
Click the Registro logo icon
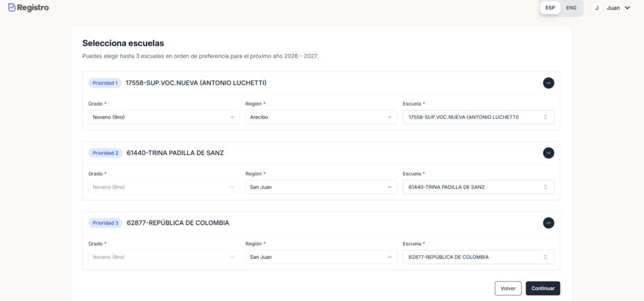tap(12, 8)
